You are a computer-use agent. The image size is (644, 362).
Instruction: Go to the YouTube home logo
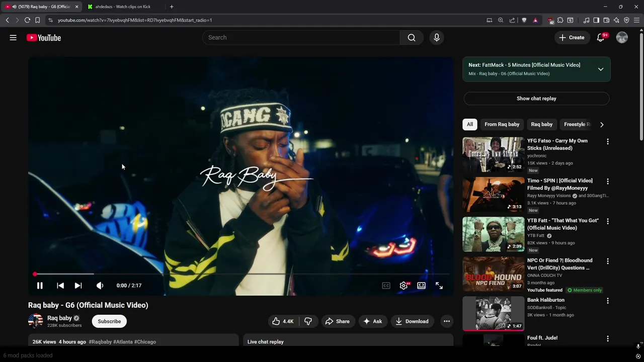pyautogui.click(x=44, y=38)
